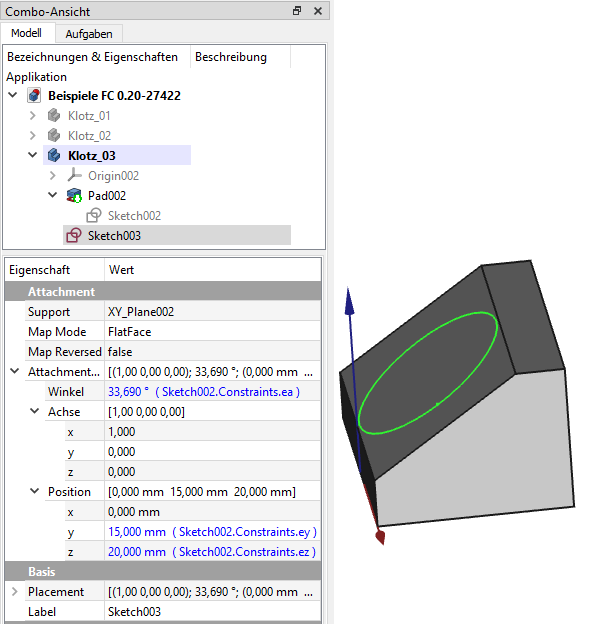Click the red Sketch003 sketch icon
This screenshot has width=600, height=624.
click(x=73, y=236)
